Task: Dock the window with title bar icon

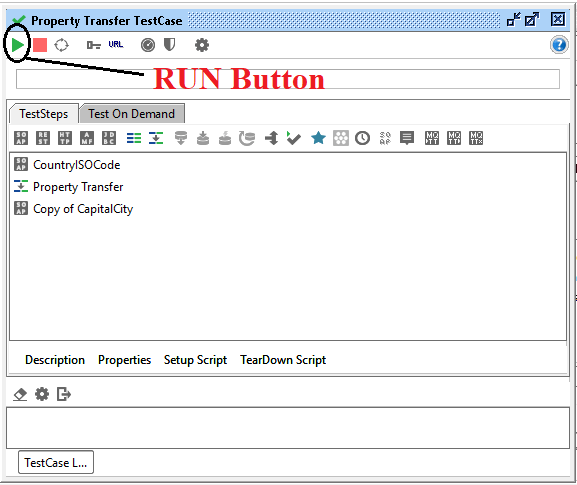Action: (513, 20)
